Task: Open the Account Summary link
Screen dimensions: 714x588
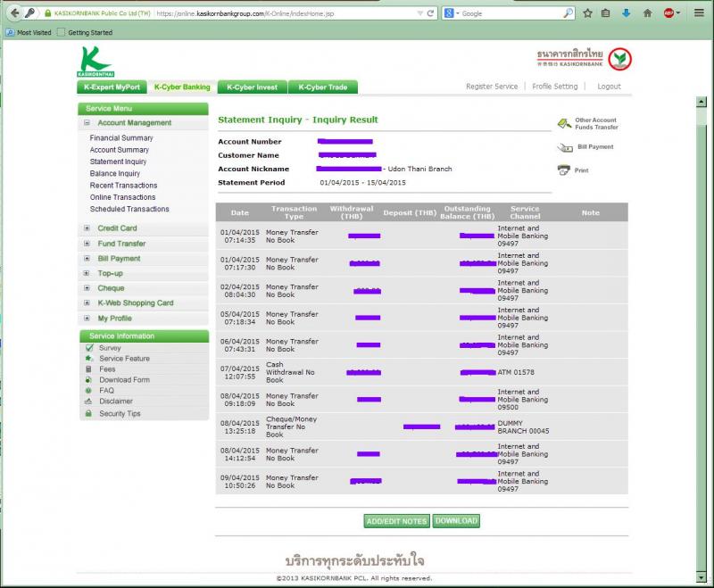Action: (x=120, y=150)
